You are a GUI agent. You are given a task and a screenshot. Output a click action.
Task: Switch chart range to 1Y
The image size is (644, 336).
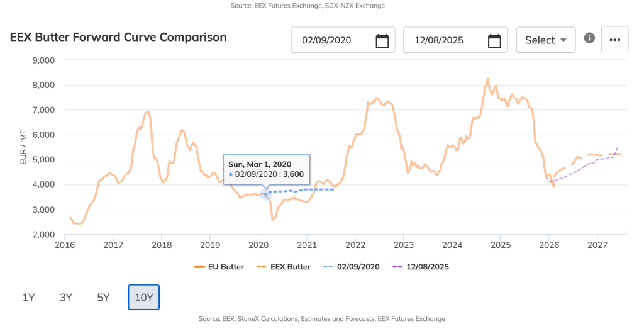pos(29,298)
